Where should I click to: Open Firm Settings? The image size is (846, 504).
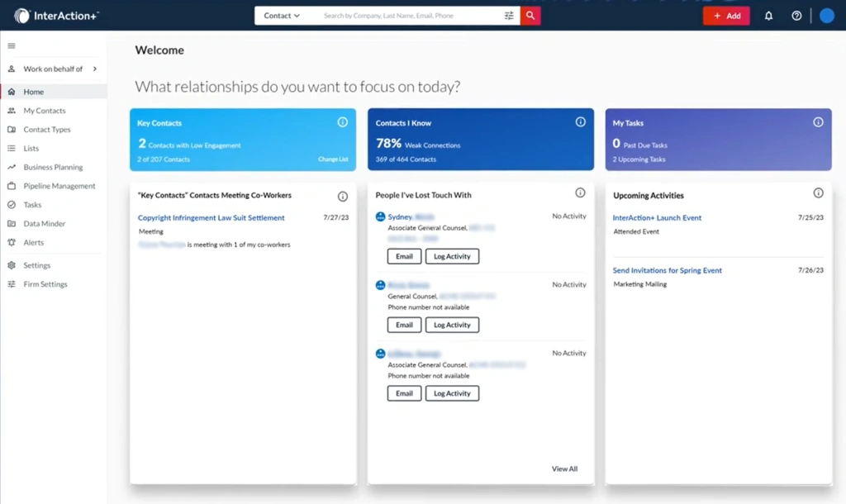point(45,284)
